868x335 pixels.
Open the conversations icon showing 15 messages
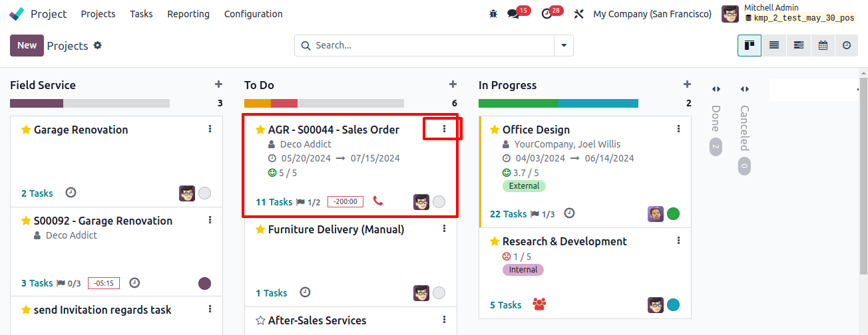[513, 13]
